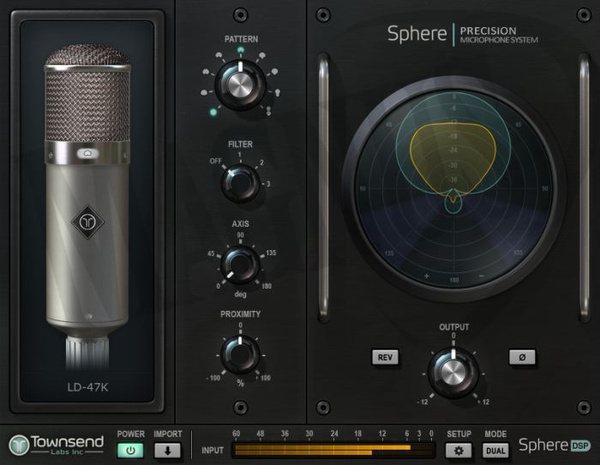This screenshot has width=600, height=465.
Task: Select the figure-8 pattern icon
Action: click(x=267, y=111)
